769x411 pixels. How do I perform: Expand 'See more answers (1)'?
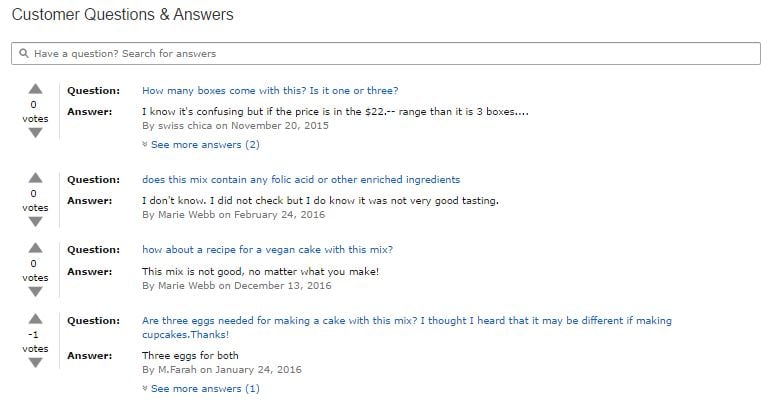205,388
